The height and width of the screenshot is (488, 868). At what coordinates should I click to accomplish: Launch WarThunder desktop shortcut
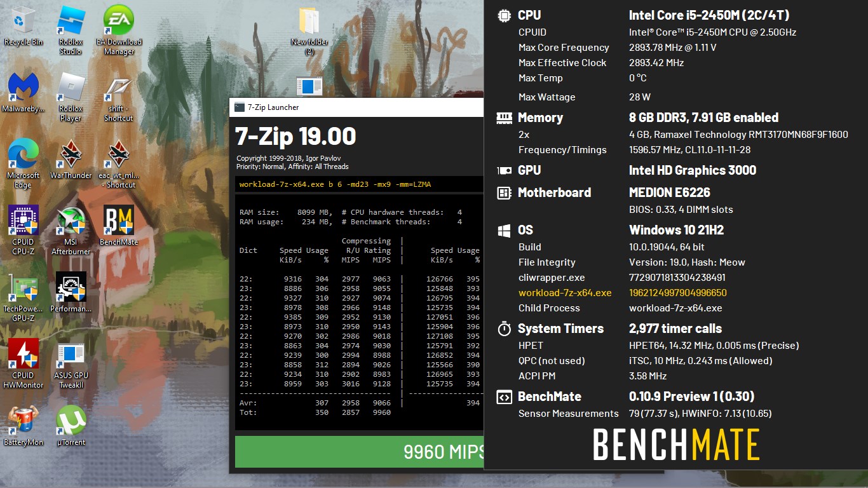coord(71,159)
